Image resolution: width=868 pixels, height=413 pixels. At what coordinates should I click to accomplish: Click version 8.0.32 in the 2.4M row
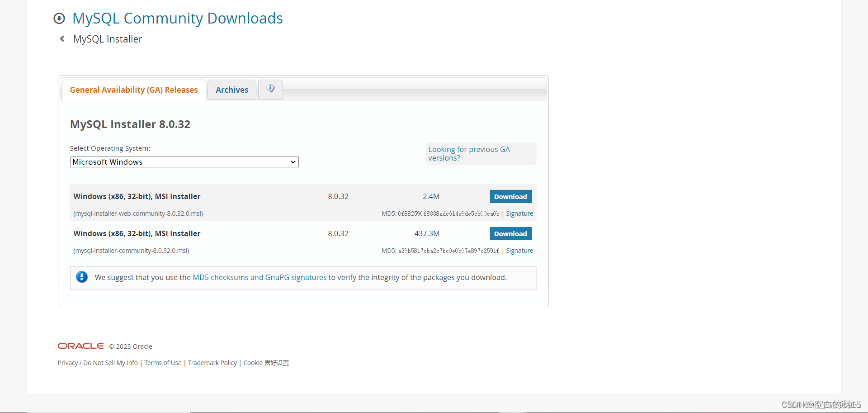coord(338,196)
